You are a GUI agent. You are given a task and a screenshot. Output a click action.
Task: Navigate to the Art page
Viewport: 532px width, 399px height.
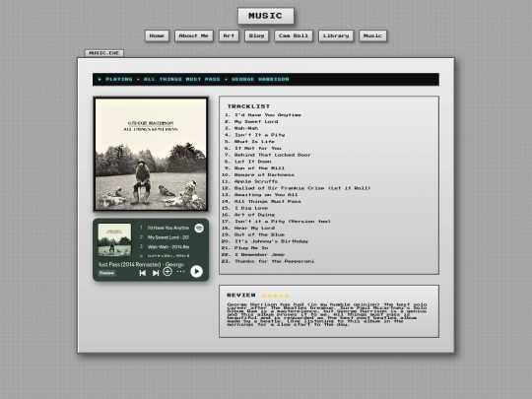(x=229, y=35)
